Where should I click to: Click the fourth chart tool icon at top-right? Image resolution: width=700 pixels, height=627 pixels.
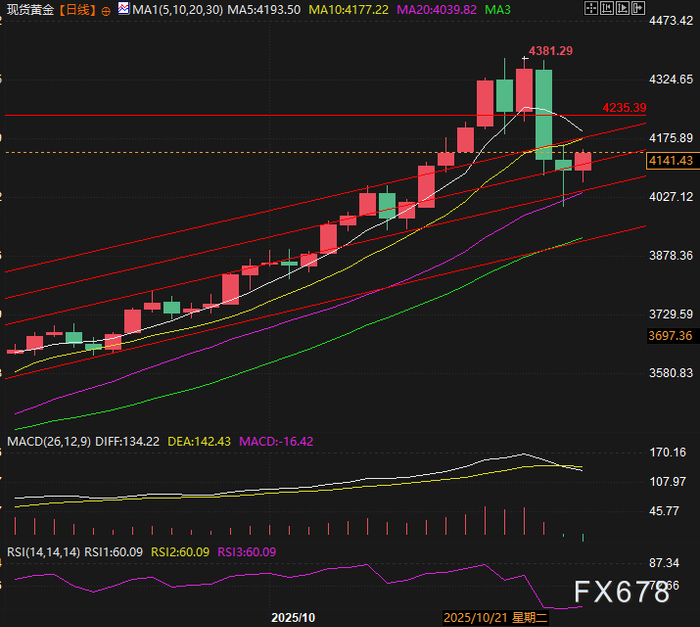coord(638,8)
